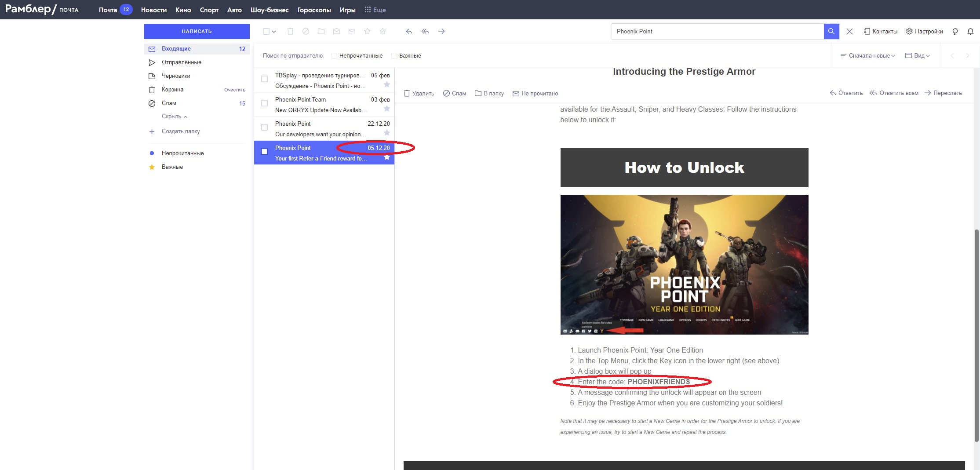980x470 pixels.
Task: Toggle star on the 22.12.20 Phoenix Point message
Action: (387, 133)
